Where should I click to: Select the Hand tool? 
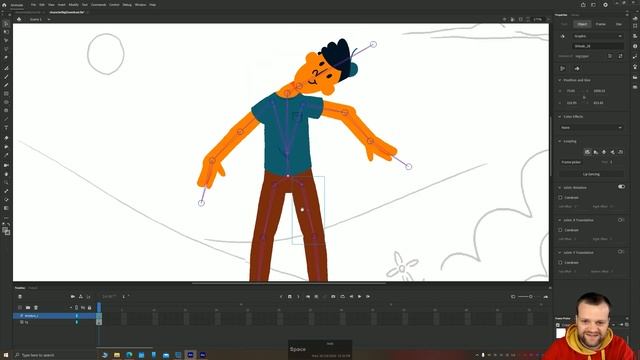click(6, 174)
